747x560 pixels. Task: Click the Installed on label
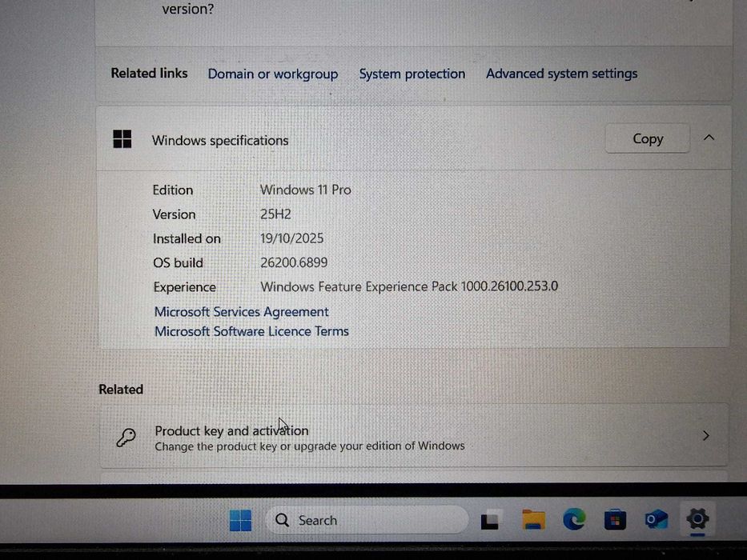187,238
